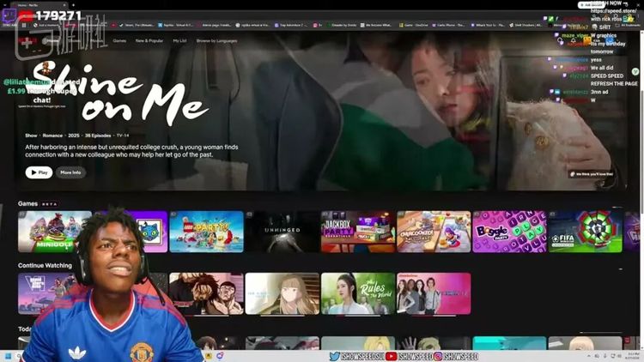Screen dimensions: 644x362
Task: Select Browse by Languages
Action: click(216, 40)
